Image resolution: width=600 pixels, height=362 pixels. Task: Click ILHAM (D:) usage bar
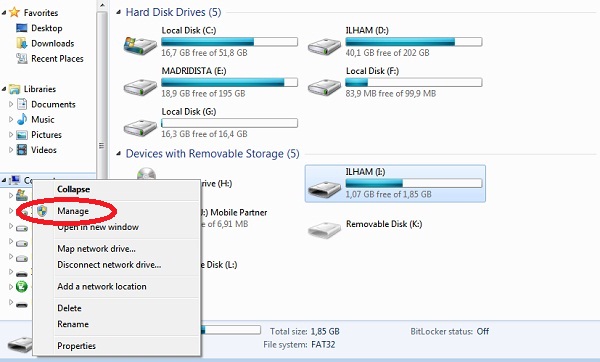(414, 42)
